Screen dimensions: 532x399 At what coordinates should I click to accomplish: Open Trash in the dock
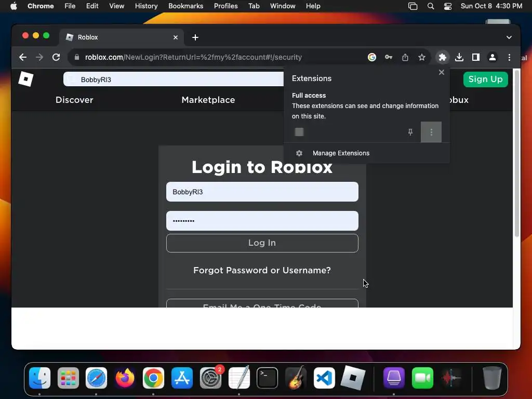pos(492,378)
